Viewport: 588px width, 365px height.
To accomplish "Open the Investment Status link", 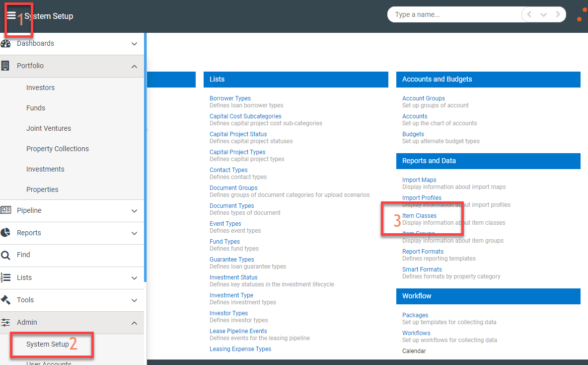I will [x=233, y=277].
